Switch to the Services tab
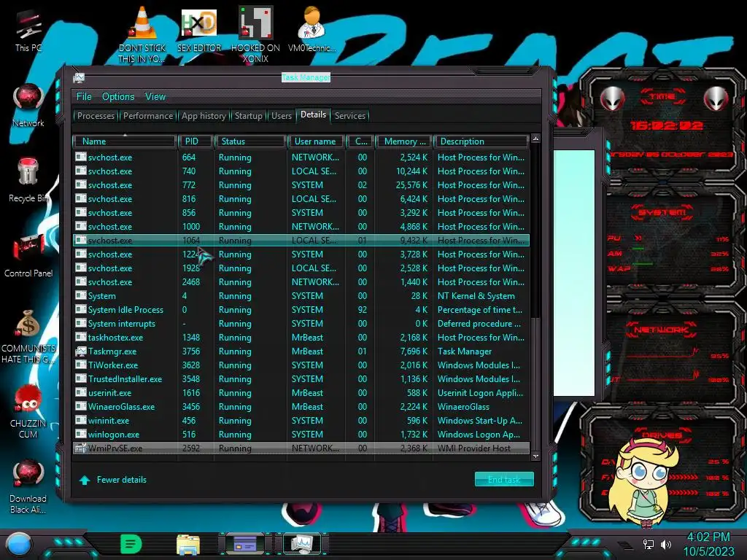Screen dimensions: 747x560 point(350,116)
